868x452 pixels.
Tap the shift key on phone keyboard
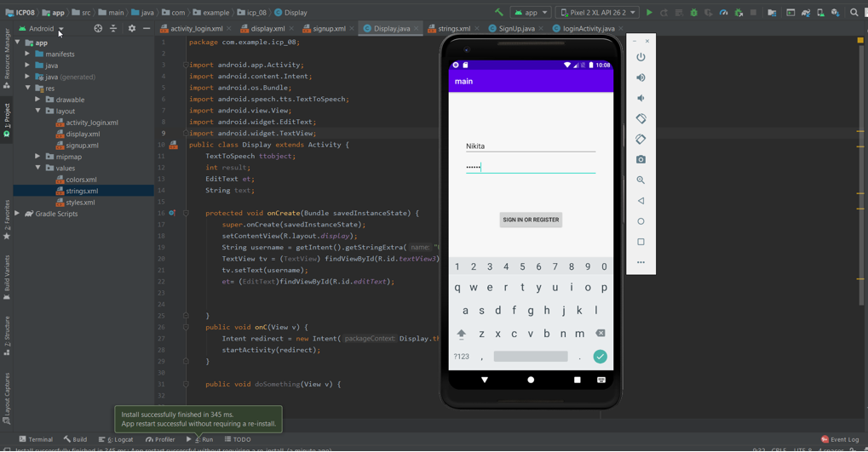(461, 334)
